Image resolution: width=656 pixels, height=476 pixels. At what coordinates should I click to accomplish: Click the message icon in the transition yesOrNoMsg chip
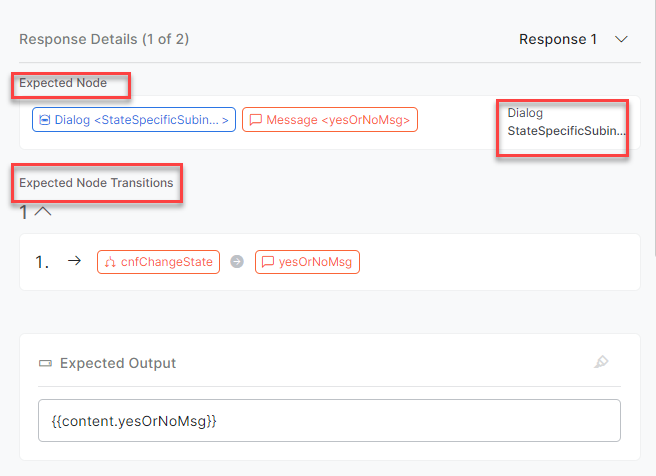point(266,262)
